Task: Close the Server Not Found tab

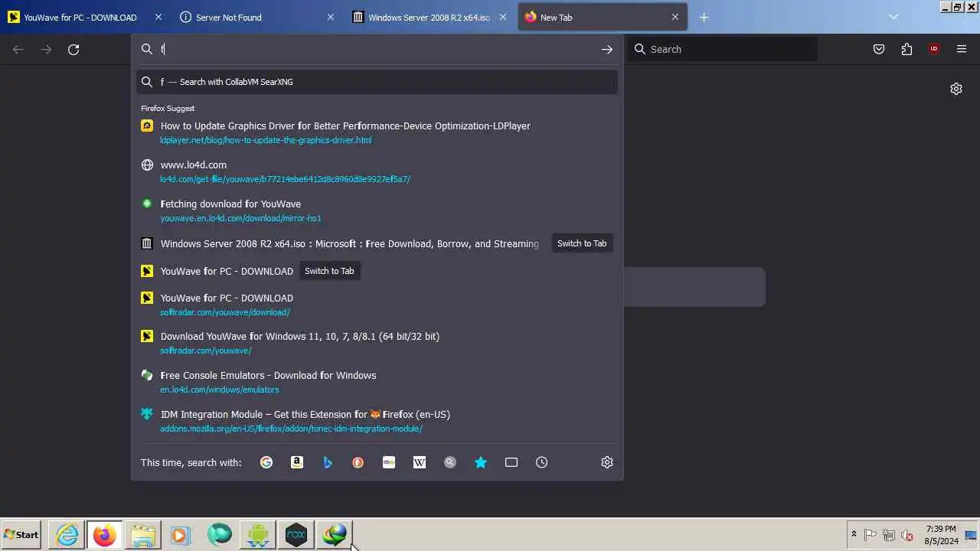Action: pyautogui.click(x=331, y=17)
